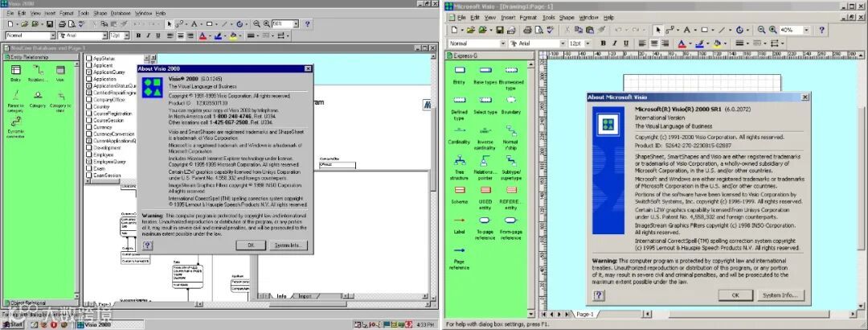Toggle ExamSession checkbox in table list
868x330 pixels.
[88, 175]
